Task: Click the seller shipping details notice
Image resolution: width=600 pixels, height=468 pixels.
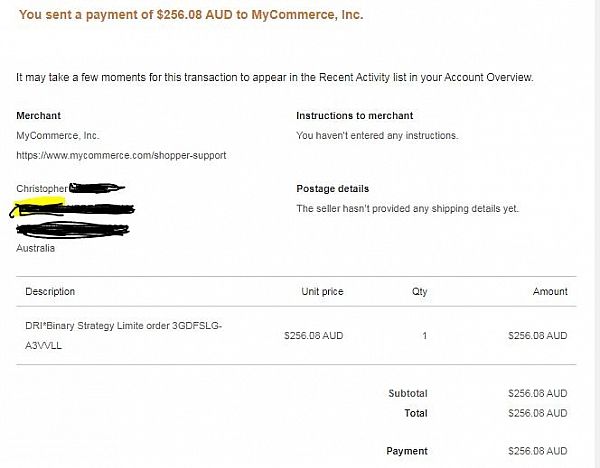Action: pos(407,209)
